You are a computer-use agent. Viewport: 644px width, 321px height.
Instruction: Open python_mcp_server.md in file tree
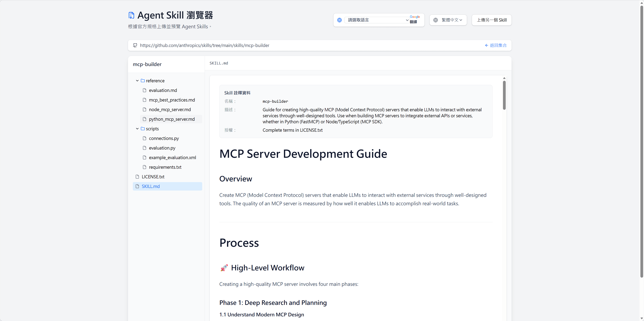coord(172,119)
